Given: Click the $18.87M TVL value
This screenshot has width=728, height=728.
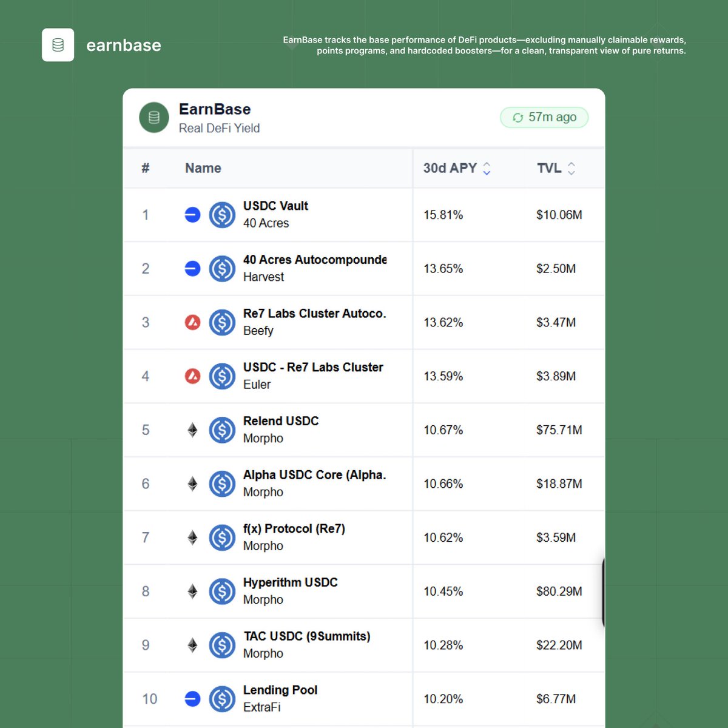Looking at the screenshot, I should click(x=559, y=484).
